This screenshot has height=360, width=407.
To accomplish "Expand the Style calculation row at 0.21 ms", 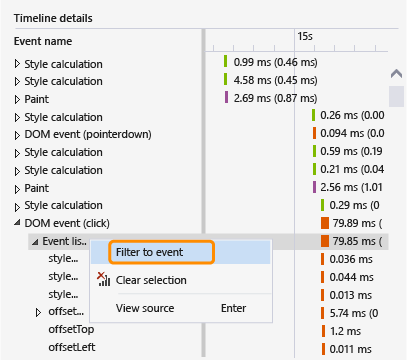I will click(x=17, y=171).
